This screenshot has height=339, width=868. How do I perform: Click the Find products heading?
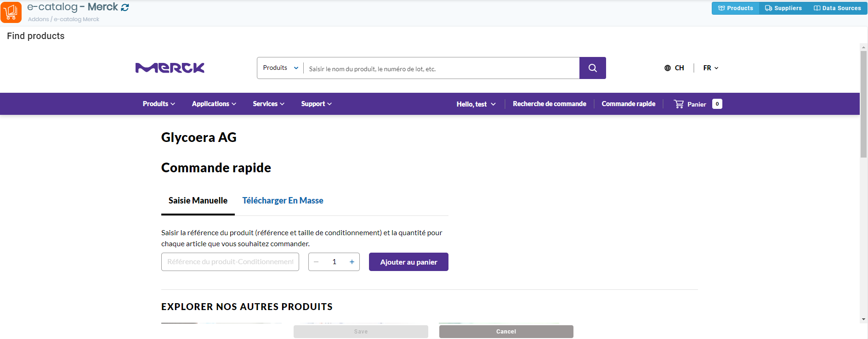(36, 36)
